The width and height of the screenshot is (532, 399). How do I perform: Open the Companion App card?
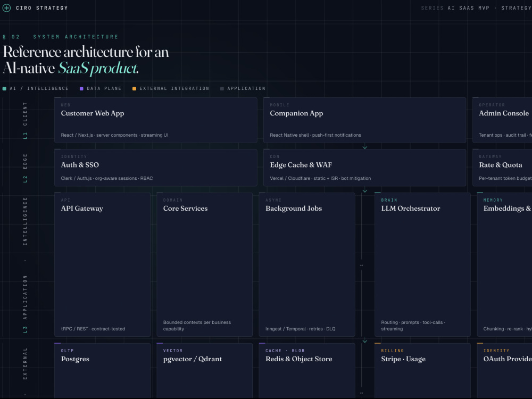point(365,120)
